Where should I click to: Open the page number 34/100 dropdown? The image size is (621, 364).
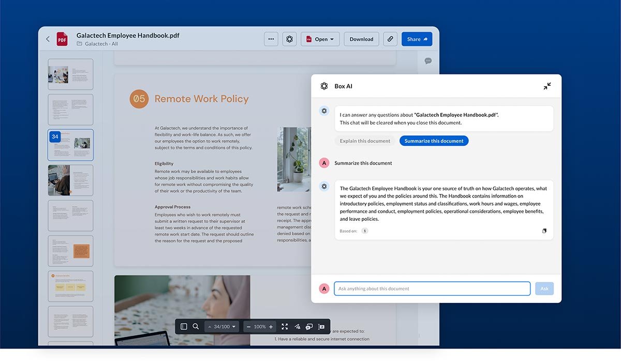pos(221,326)
